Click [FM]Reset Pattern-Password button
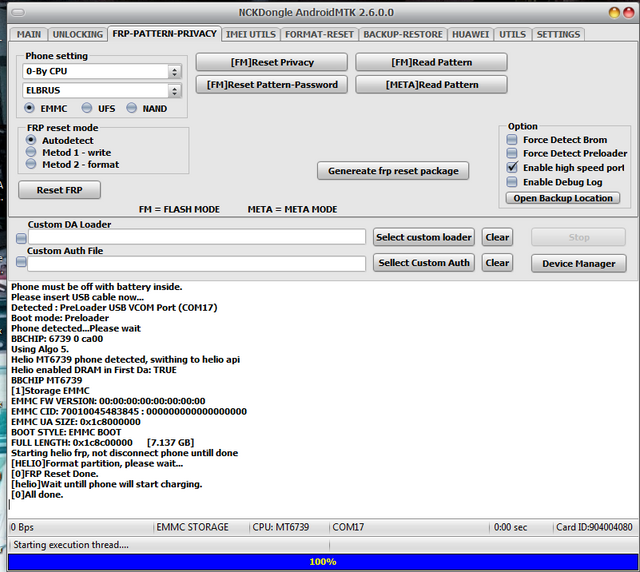This screenshot has height=572, width=640. pos(272,85)
